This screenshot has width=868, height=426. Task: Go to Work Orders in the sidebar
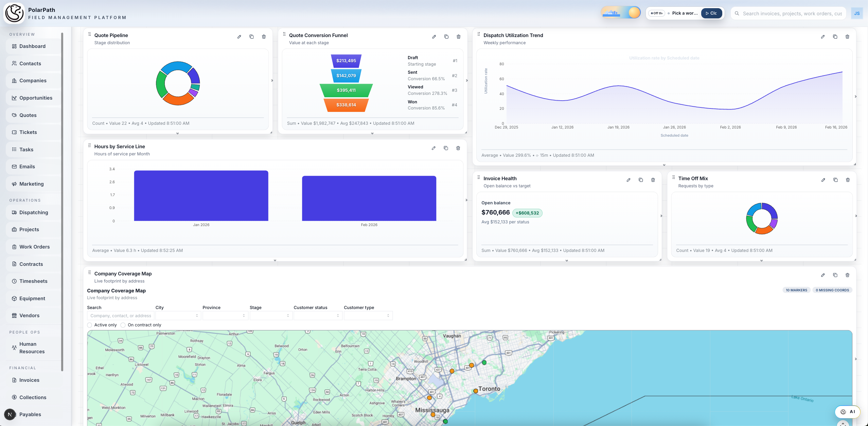(34, 247)
